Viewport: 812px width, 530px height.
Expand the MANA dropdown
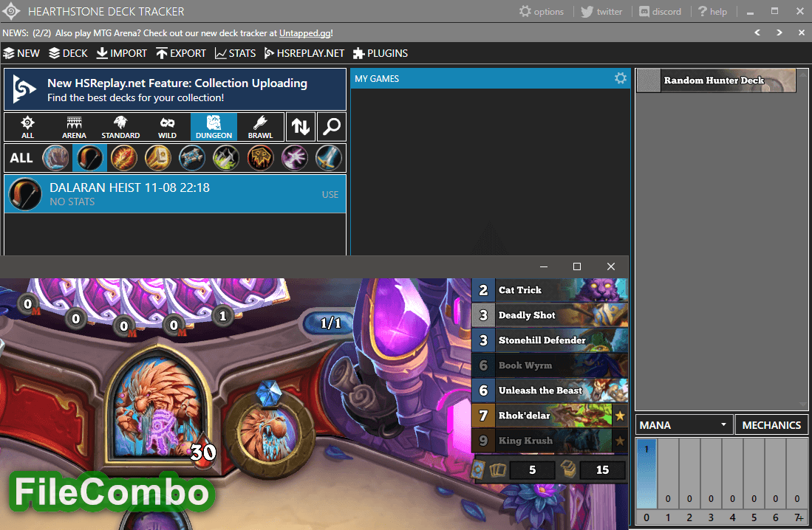coord(684,425)
